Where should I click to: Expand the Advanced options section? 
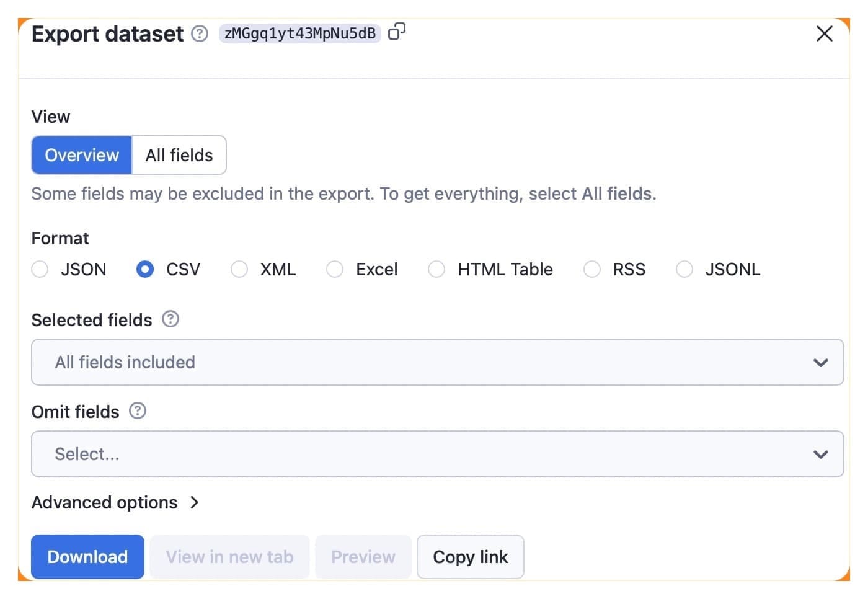[x=104, y=503]
